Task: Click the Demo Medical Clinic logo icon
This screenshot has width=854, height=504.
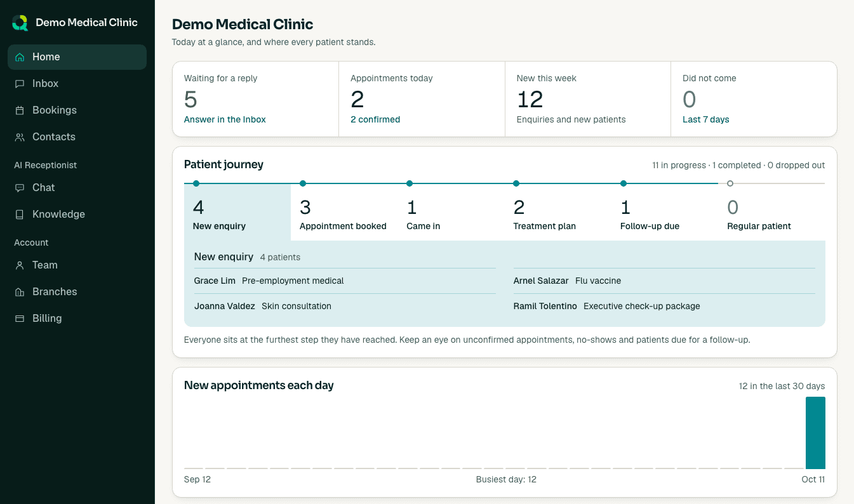Action: click(20, 23)
